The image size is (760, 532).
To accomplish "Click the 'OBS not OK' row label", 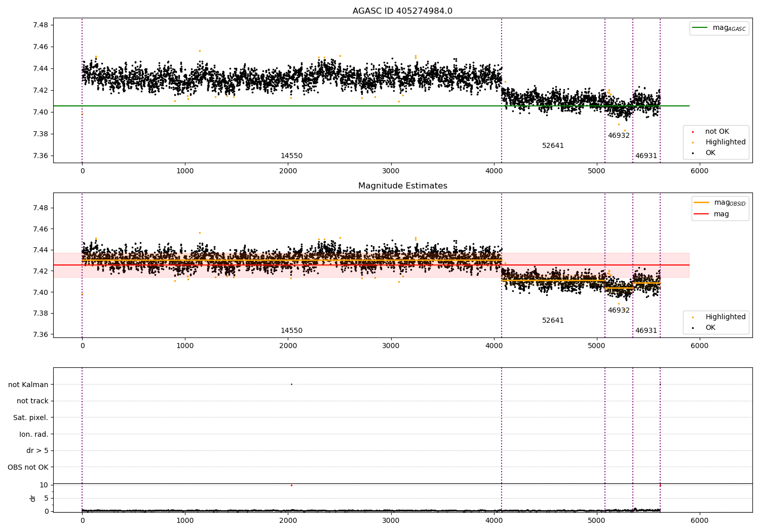I will pos(28,468).
